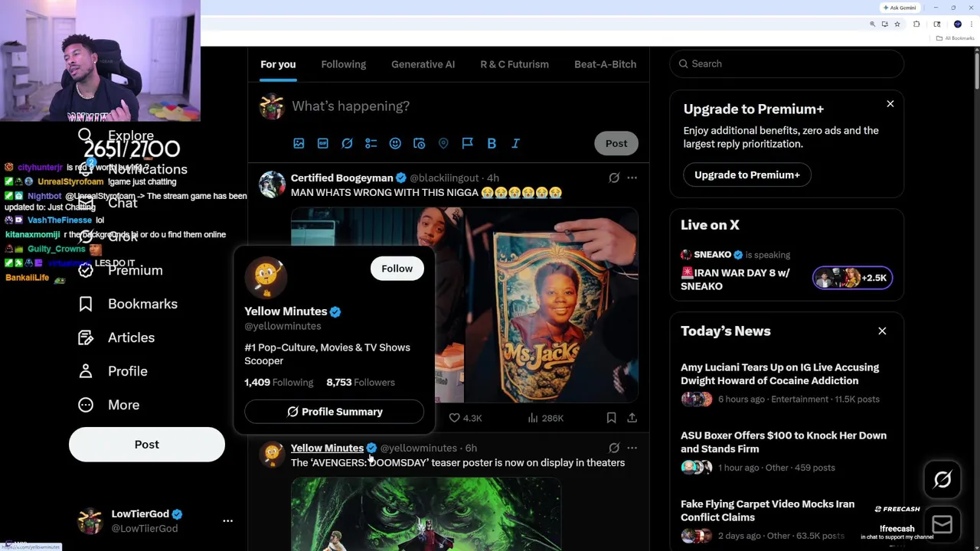Click flag icon in composer toolbar
This screenshot has height=551, width=980.
click(x=467, y=143)
